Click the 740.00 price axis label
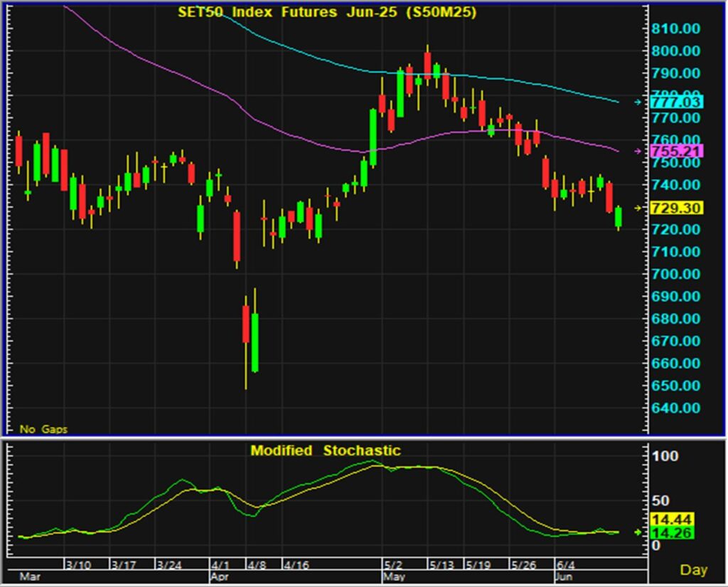This screenshot has height=587, width=728. point(675,184)
